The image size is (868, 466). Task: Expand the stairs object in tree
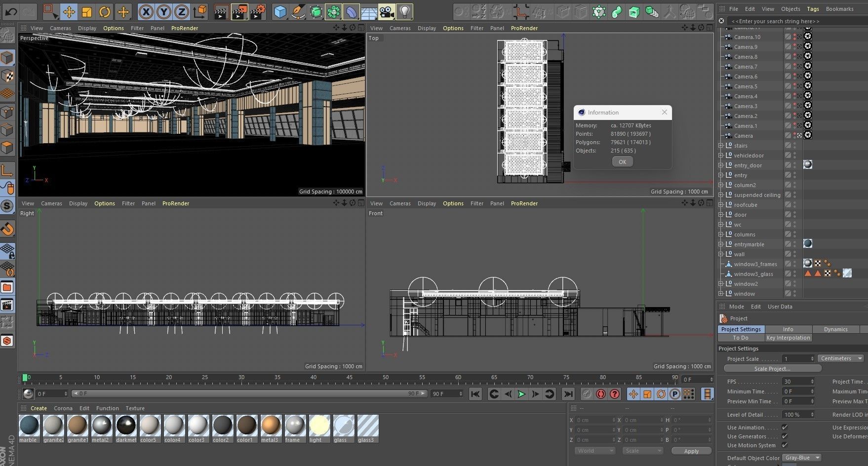click(x=720, y=146)
